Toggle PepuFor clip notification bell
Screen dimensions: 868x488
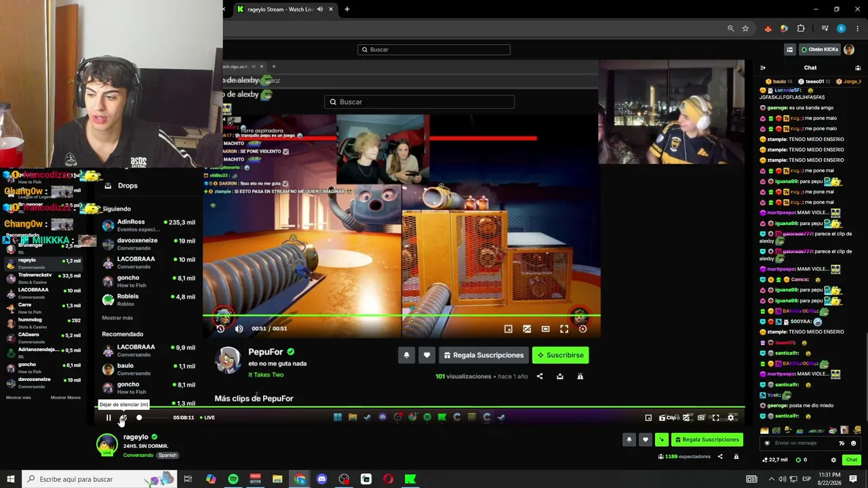pos(406,355)
